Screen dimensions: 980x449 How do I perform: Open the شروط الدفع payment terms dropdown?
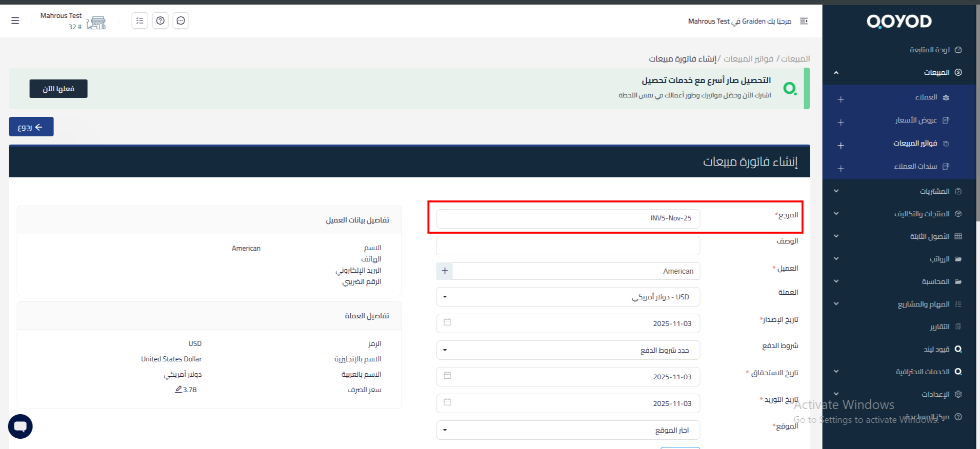pyautogui.click(x=568, y=350)
